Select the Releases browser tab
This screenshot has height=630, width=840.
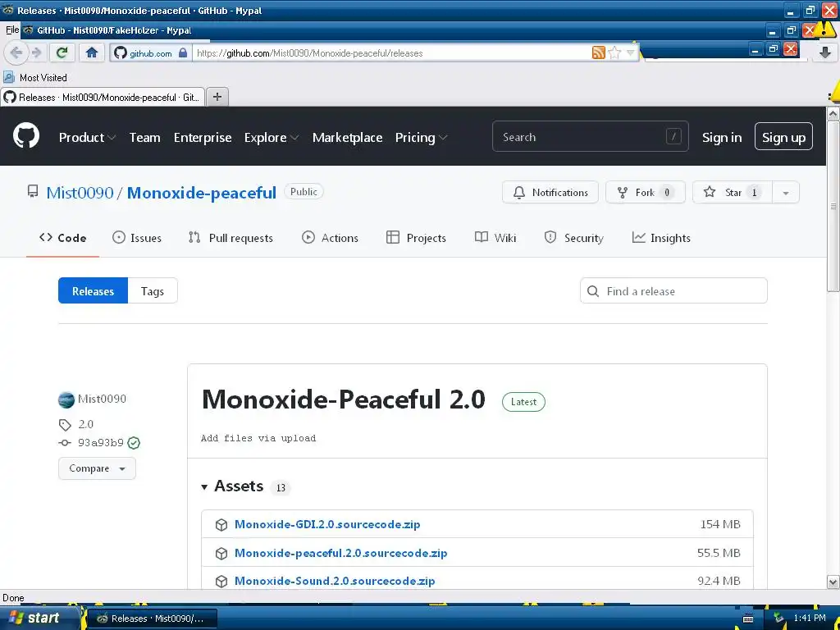point(102,97)
